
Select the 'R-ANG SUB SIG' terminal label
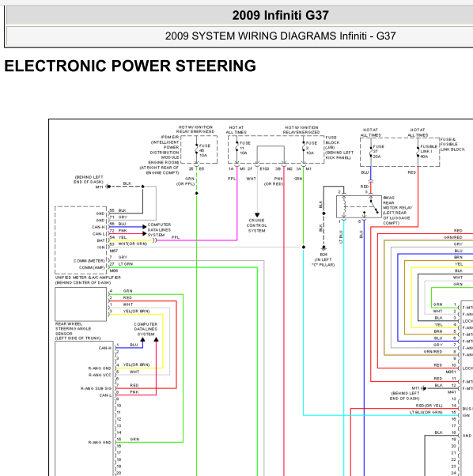[x=96, y=388]
